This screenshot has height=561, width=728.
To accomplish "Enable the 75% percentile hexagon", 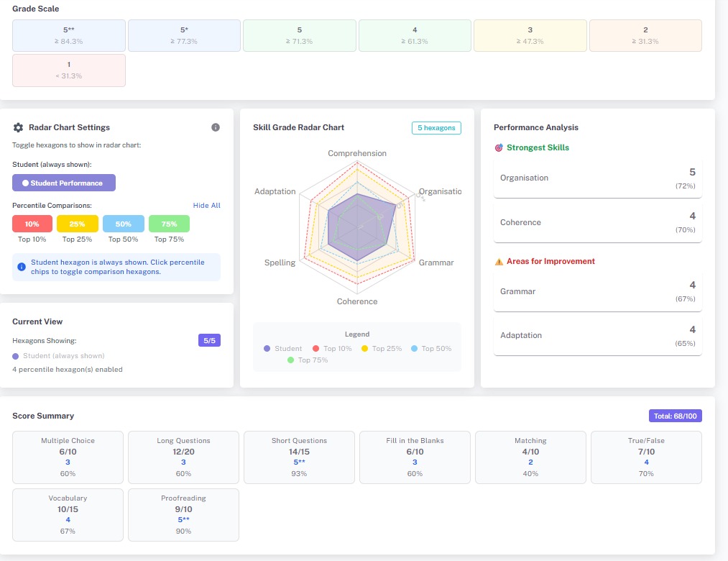I will (168, 224).
